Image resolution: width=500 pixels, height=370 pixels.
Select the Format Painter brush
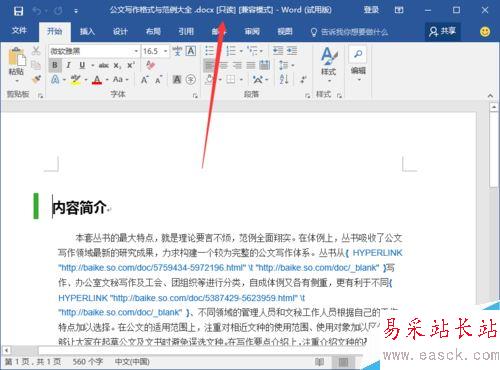(x=36, y=79)
